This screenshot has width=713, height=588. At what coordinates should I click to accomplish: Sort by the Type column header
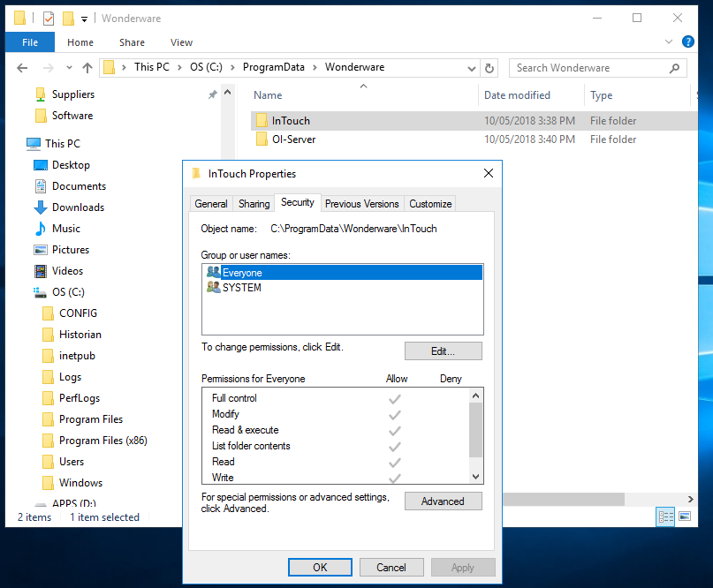[601, 95]
